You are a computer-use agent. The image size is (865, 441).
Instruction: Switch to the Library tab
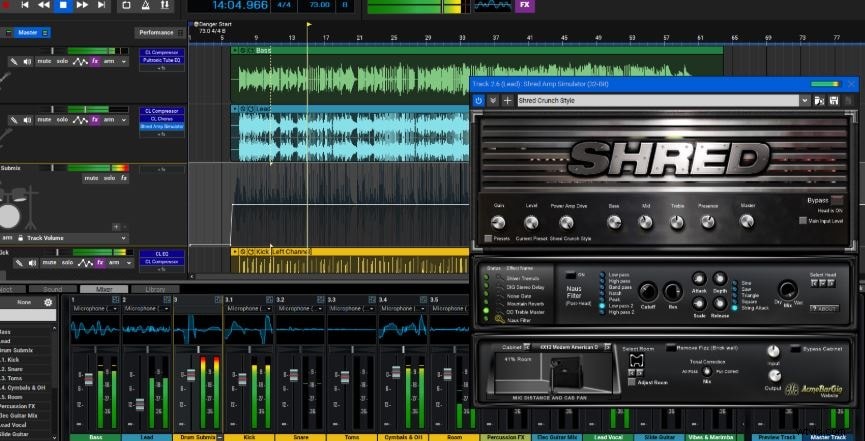(155, 289)
